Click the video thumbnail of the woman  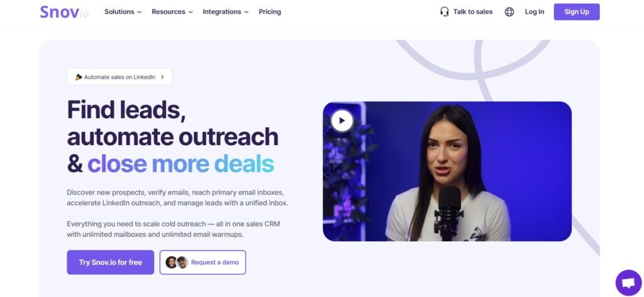[x=447, y=171]
